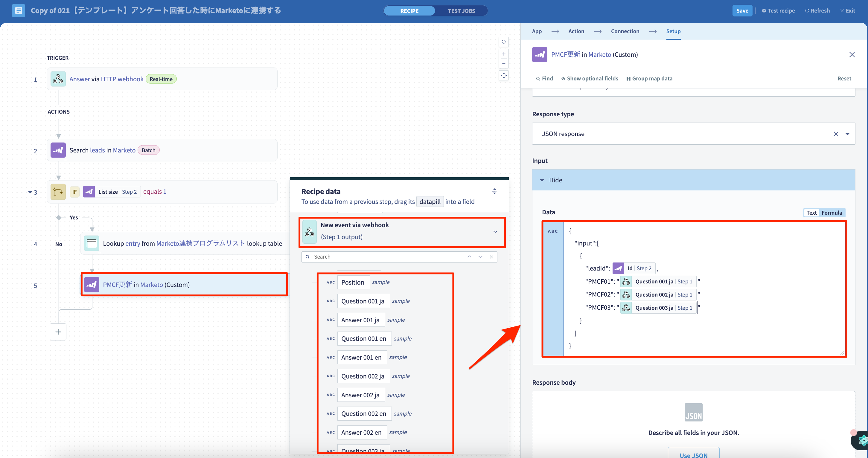The height and width of the screenshot is (458, 868).
Task: Switch Data field to Formula mode
Action: click(x=831, y=213)
